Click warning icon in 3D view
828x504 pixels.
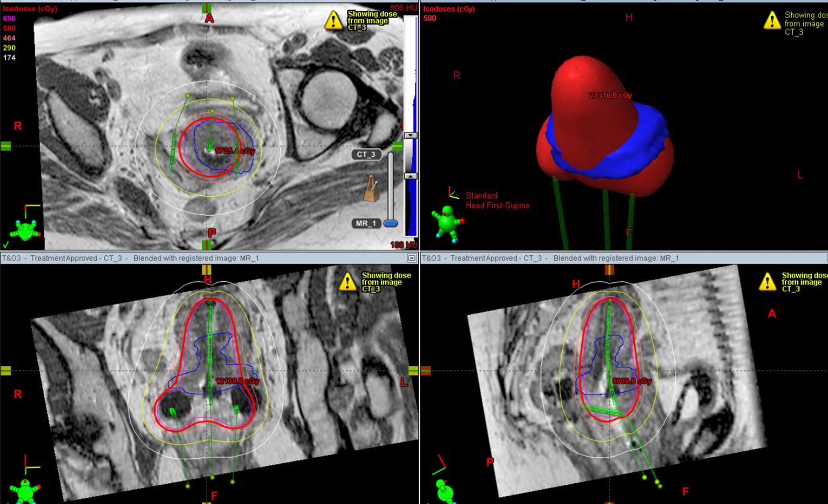click(772, 20)
